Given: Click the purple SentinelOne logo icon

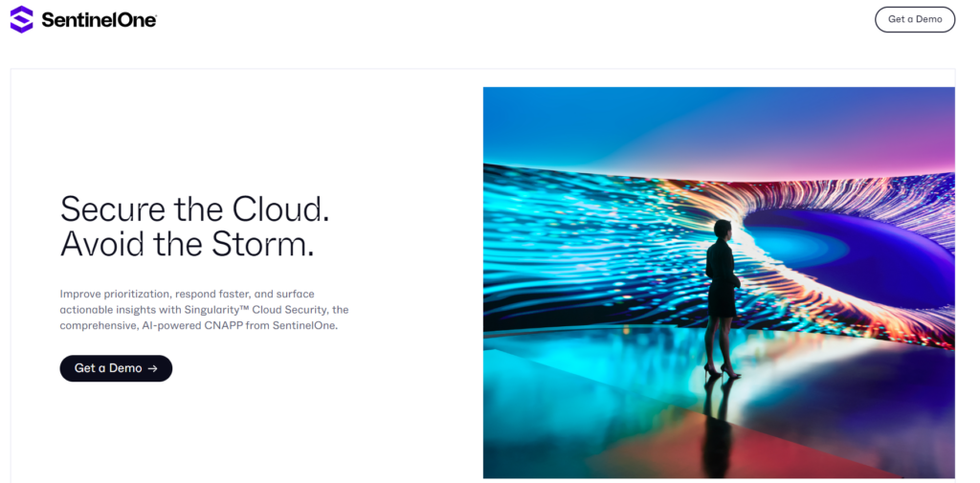Looking at the screenshot, I should pyautogui.click(x=21, y=19).
